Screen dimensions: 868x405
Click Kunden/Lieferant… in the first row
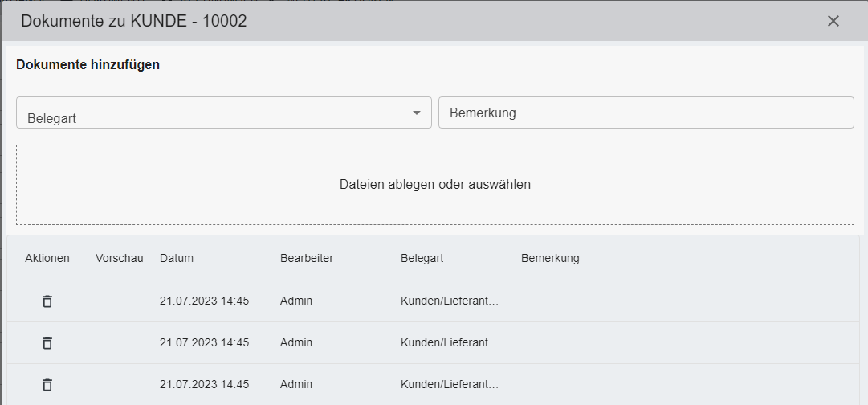pyautogui.click(x=450, y=301)
